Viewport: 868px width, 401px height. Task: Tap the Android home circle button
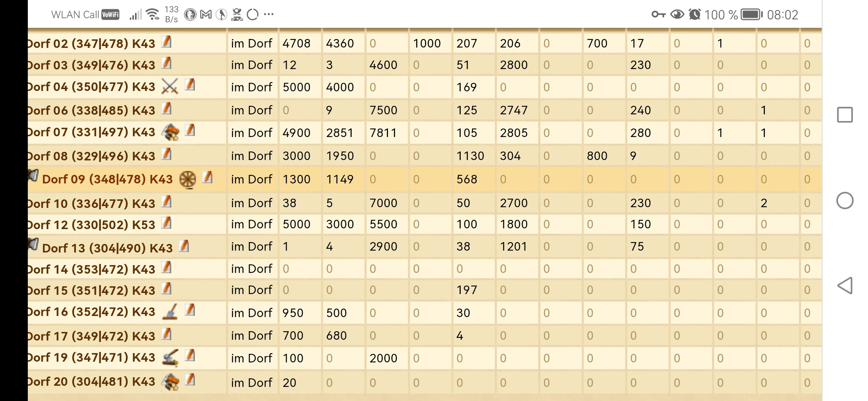point(845,200)
